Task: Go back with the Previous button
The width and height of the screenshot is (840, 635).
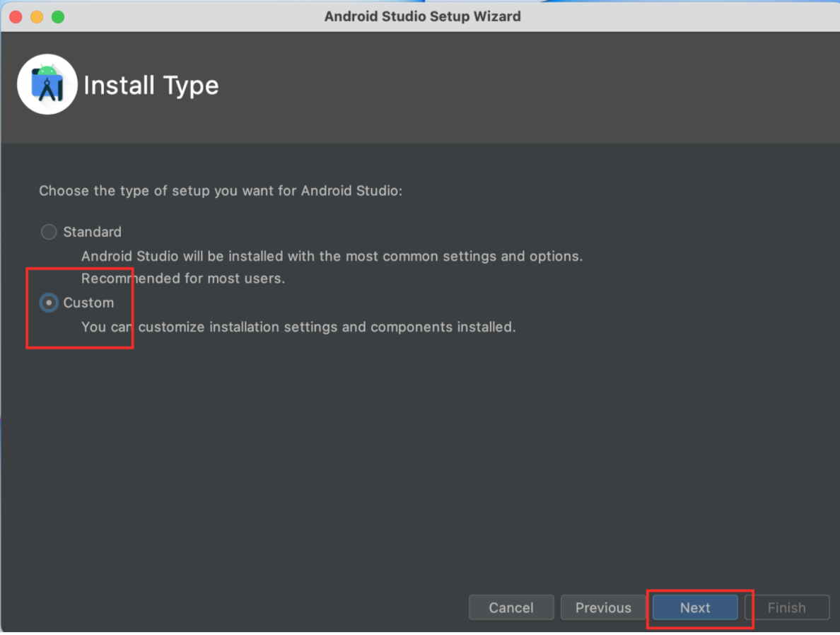Action: [x=602, y=607]
